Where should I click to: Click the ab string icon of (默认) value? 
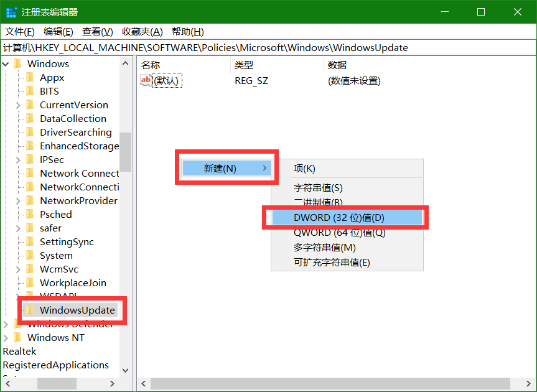(x=146, y=80)
